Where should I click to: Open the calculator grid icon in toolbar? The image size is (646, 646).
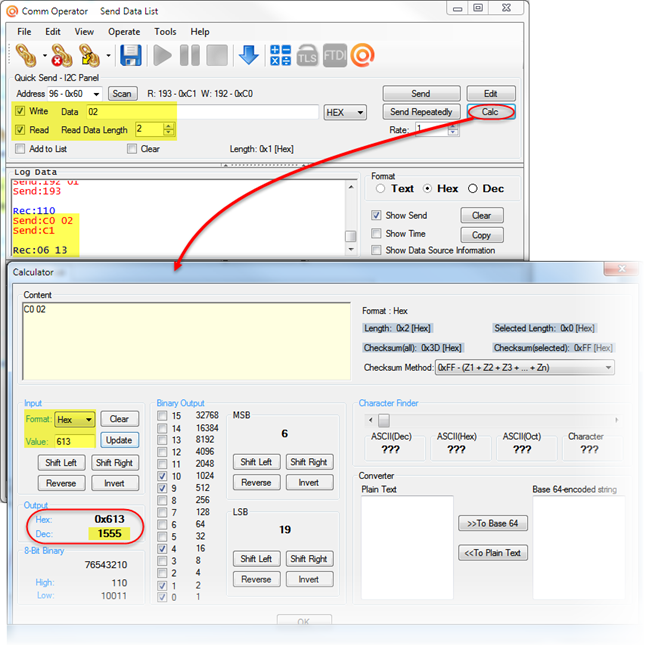click(x=280, y=55)
